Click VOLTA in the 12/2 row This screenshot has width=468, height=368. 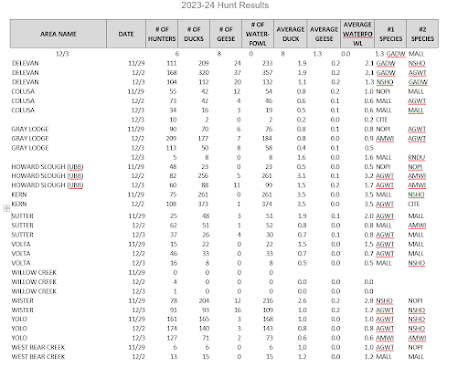point(21,253)
